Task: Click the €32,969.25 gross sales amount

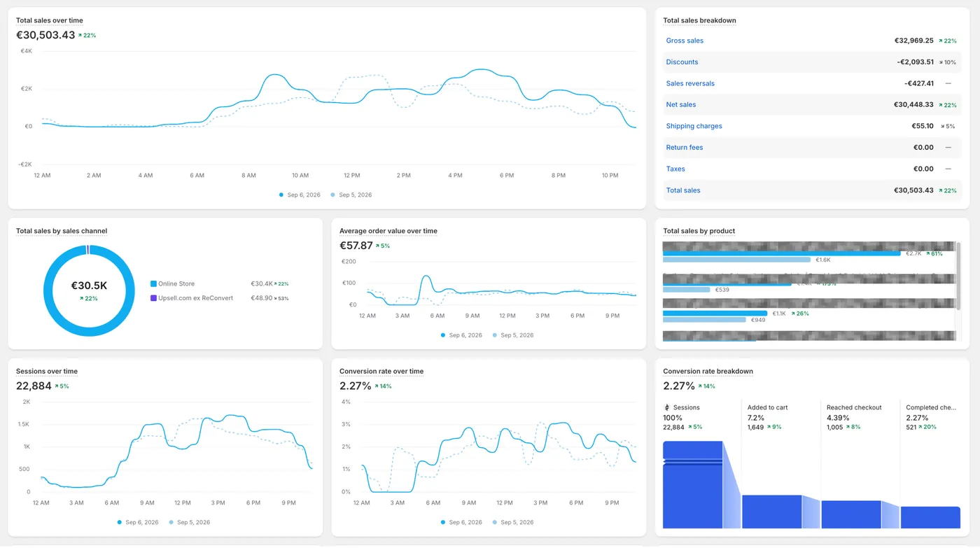Action: click(x=913, y=41)
